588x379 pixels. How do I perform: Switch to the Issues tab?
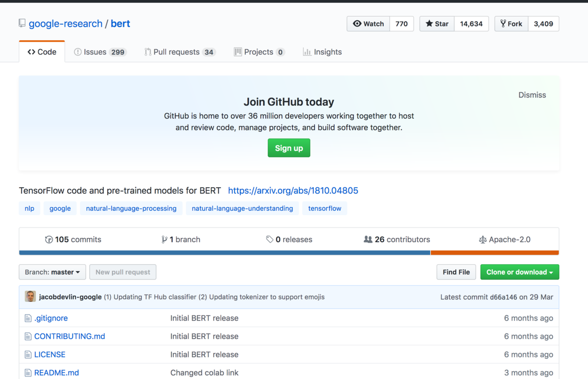pyautogui.click(x=100, y=52)
